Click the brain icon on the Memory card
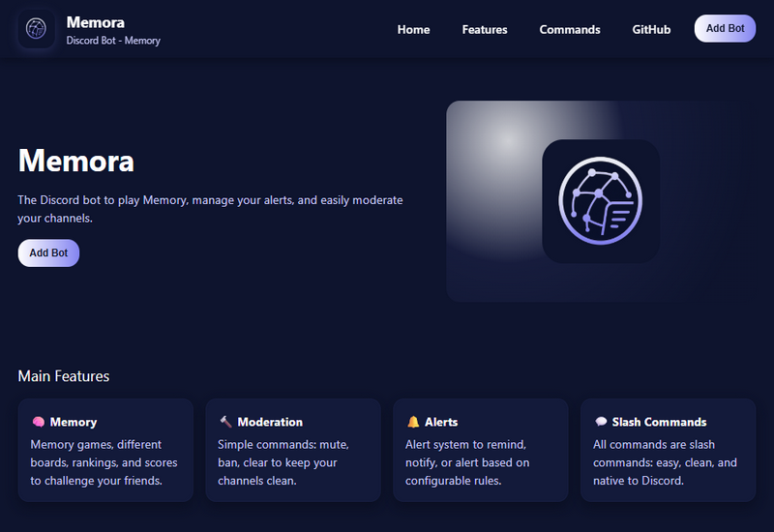The height and width of the screenshot is (532, 774). (38, 422)
